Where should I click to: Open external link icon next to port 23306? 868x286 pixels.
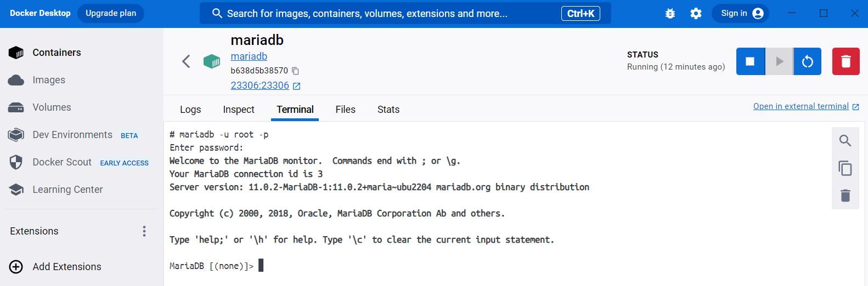point(297,86)
